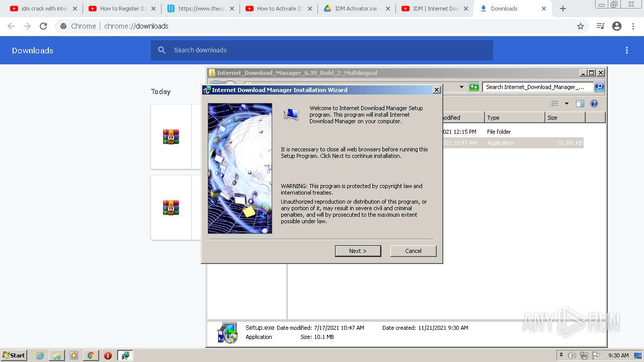Image resolution: width=644 pixels, height=362 pixels.
Task: Bookmark this page with the star icon
Action: [x=581, y=26]
